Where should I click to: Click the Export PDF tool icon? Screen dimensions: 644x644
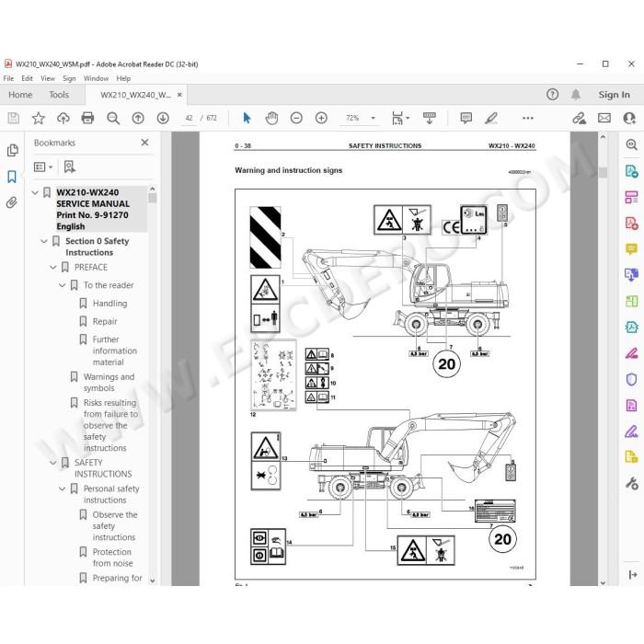(632, 171)
